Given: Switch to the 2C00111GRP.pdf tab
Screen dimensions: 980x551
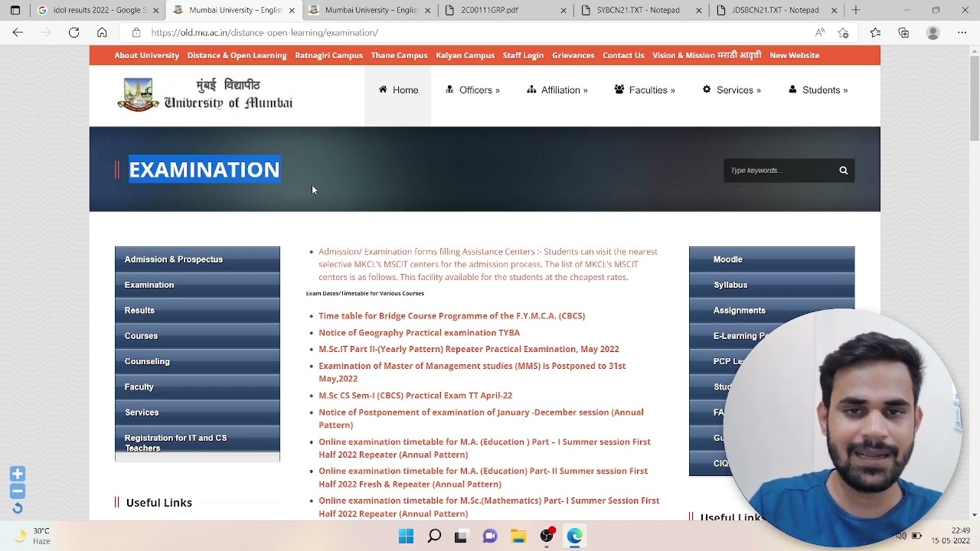Looking at the screenshot, I should [505, 10].
